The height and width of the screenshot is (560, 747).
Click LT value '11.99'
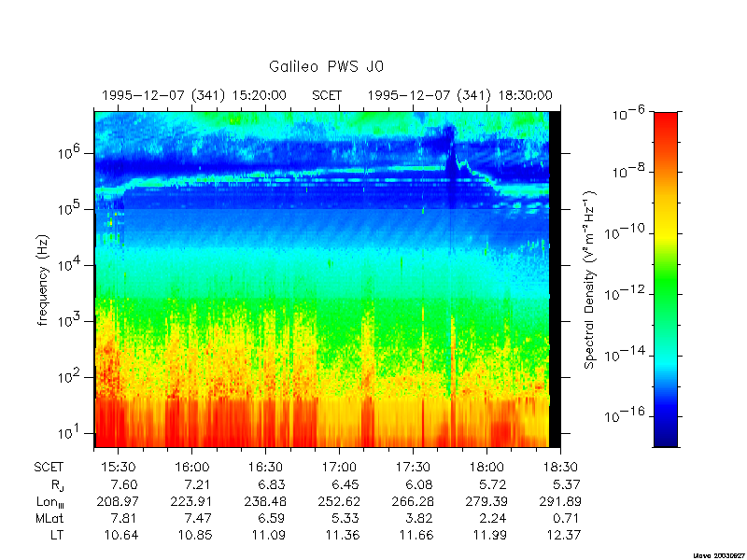click(489, 535)
